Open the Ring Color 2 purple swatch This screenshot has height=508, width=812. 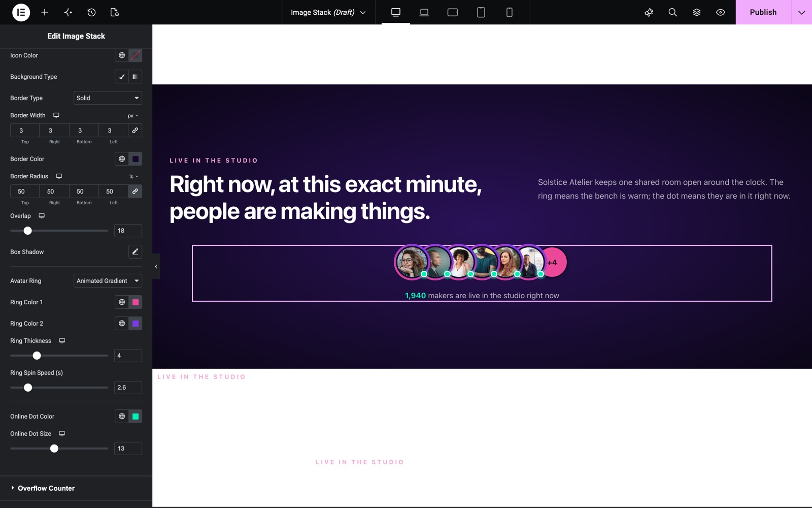(136, 324)
